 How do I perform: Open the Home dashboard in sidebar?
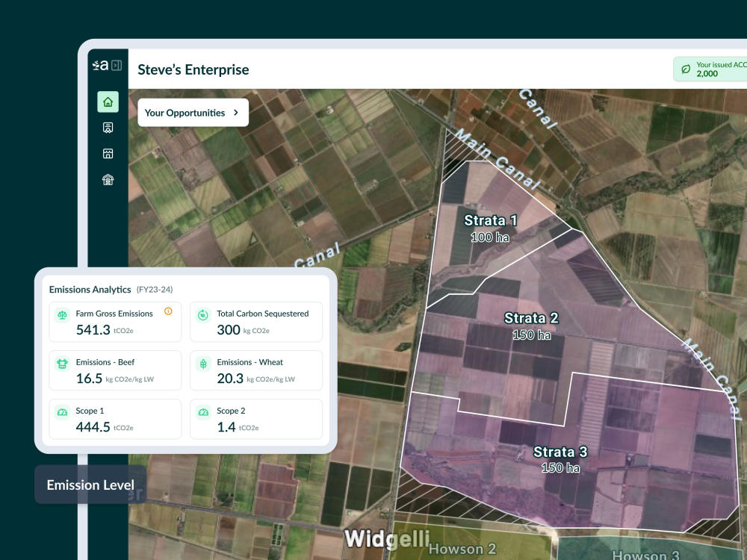[108, 102]
